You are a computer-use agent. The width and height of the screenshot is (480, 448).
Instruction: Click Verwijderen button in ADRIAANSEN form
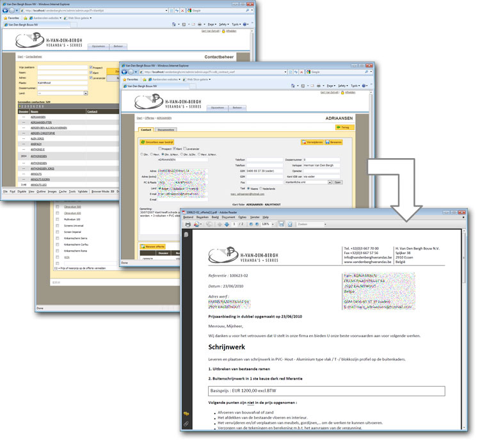pyautogui.click(x=312, y=142)
